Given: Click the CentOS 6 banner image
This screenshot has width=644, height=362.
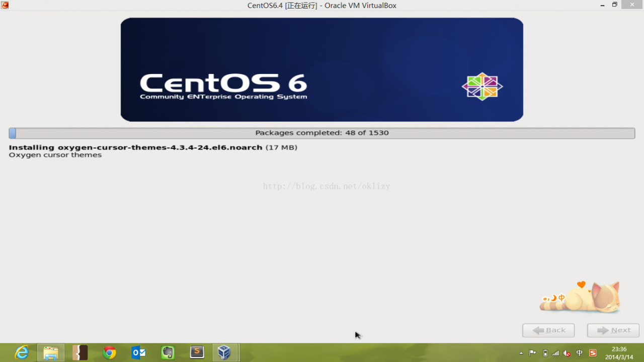Looking at the screenshot, I should tap(322, 69).
